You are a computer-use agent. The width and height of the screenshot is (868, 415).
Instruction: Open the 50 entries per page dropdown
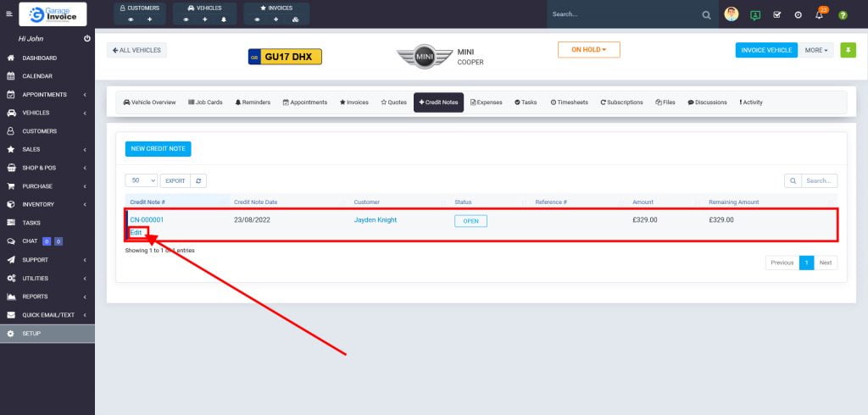point(141,180)
